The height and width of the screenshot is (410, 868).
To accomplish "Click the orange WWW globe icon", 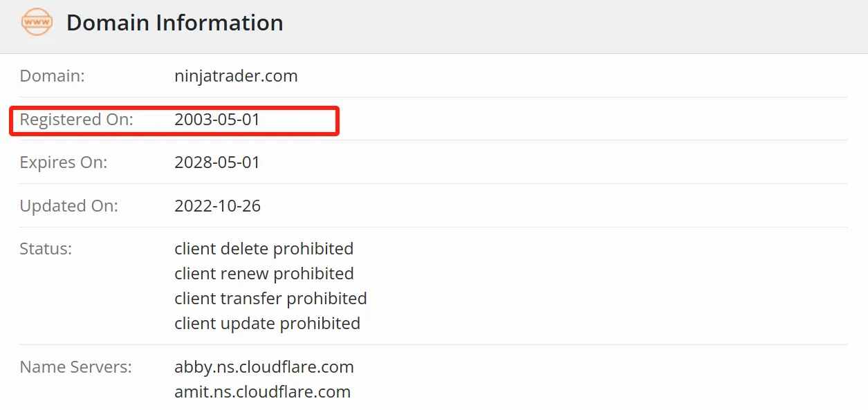I will tap(37, 22).
